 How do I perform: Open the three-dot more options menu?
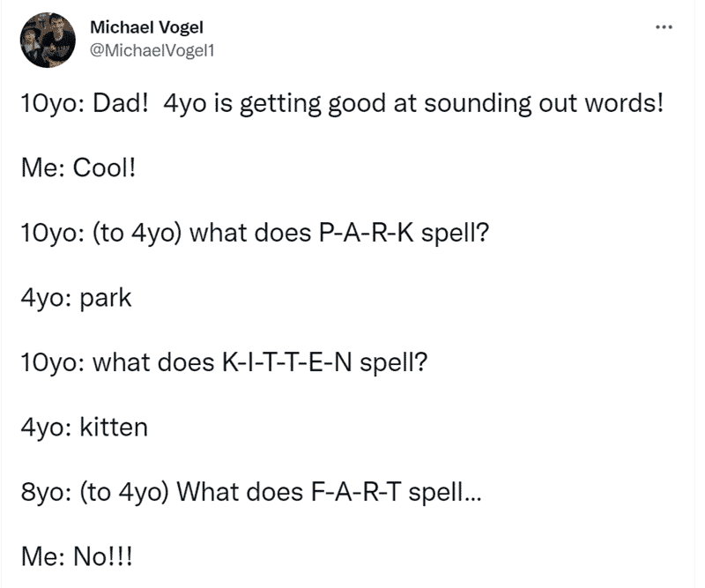(664, 27)
